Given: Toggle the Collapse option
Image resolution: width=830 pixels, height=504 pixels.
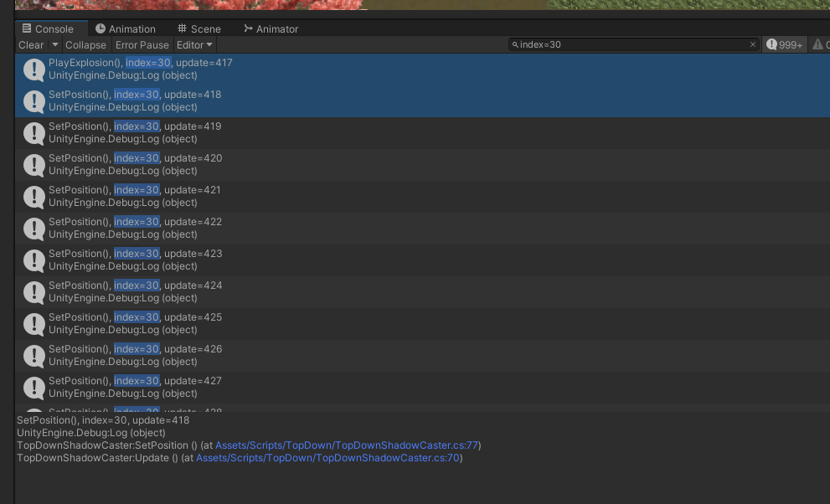Looking at the screenshot, I should pos(85,45).
